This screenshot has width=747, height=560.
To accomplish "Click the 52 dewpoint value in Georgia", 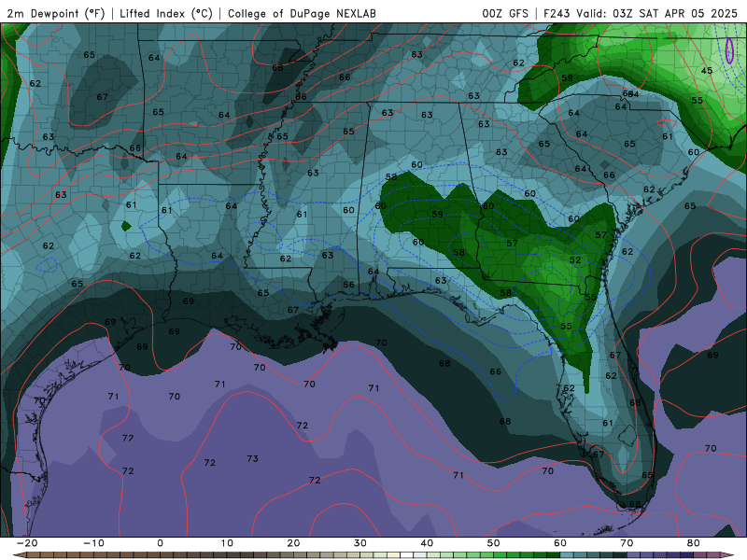I will pyautogui.click(x=575, y=260).
